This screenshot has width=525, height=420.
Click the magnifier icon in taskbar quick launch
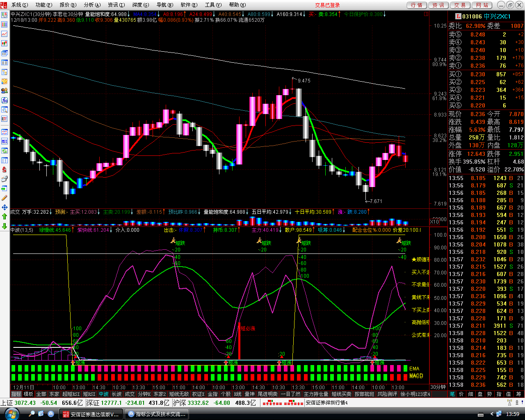(32, 414)
